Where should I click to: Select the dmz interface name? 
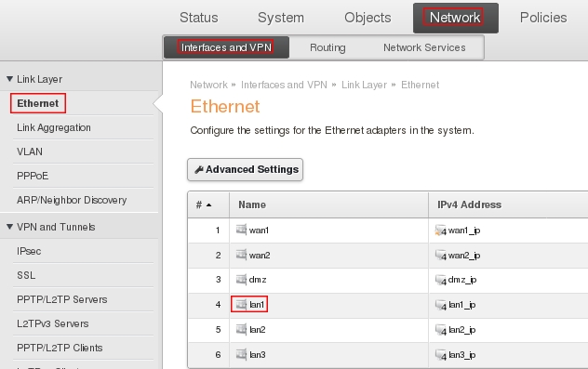258,280
